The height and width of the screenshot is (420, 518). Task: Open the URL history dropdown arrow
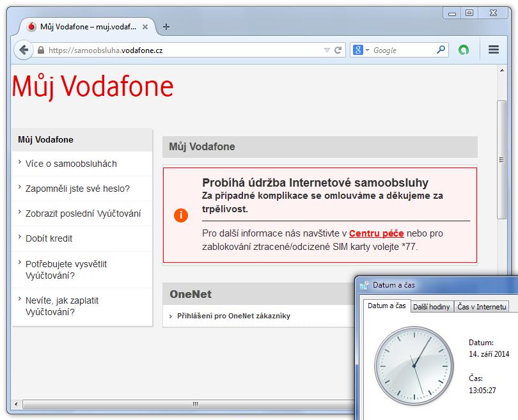tap(327, 50)
